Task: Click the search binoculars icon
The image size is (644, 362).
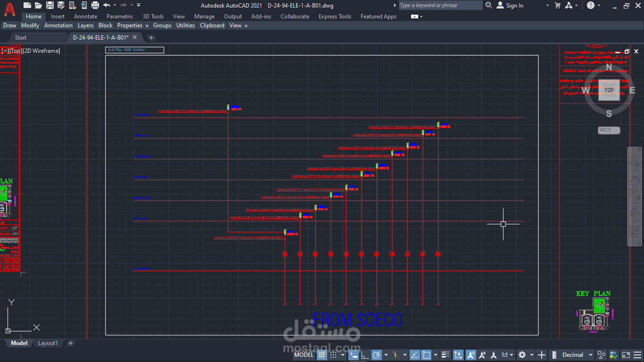Action: point(489,5)
